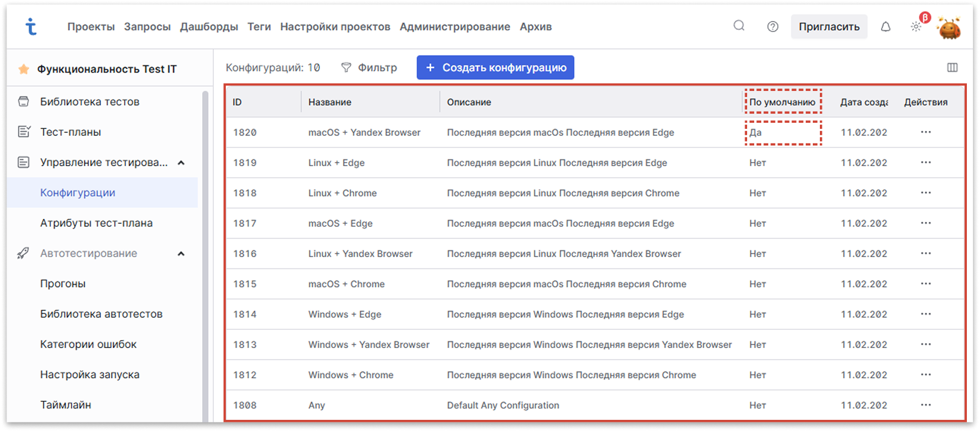The image size is (980, 432).
Task: Click the Тест-планы sidebar icon
Action: click(x=24, y=132)
